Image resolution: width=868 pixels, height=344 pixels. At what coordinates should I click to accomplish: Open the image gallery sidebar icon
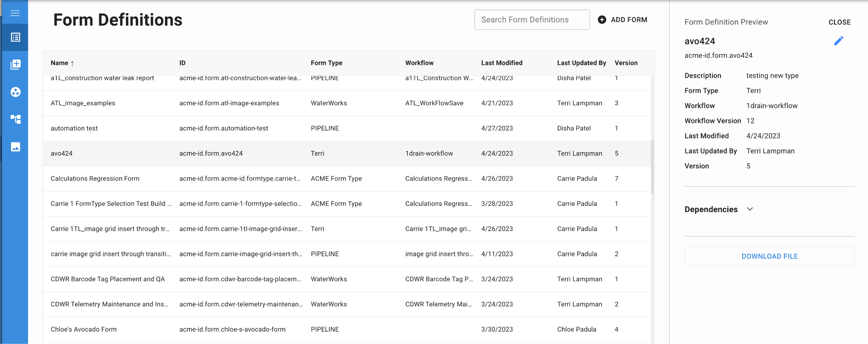tap(15, 147)
